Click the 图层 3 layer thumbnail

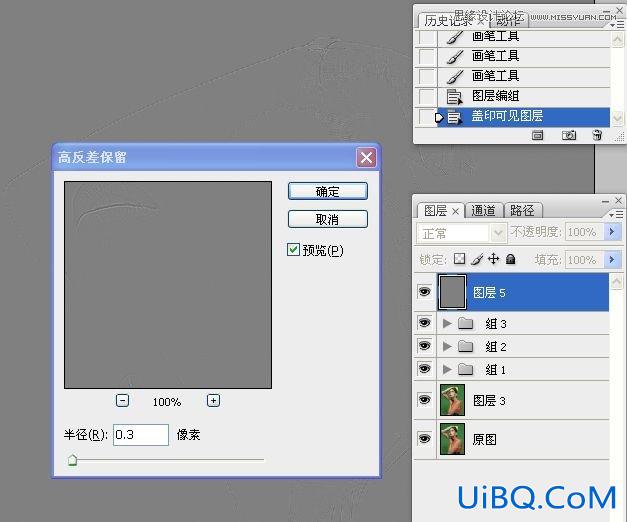(452, 400)
